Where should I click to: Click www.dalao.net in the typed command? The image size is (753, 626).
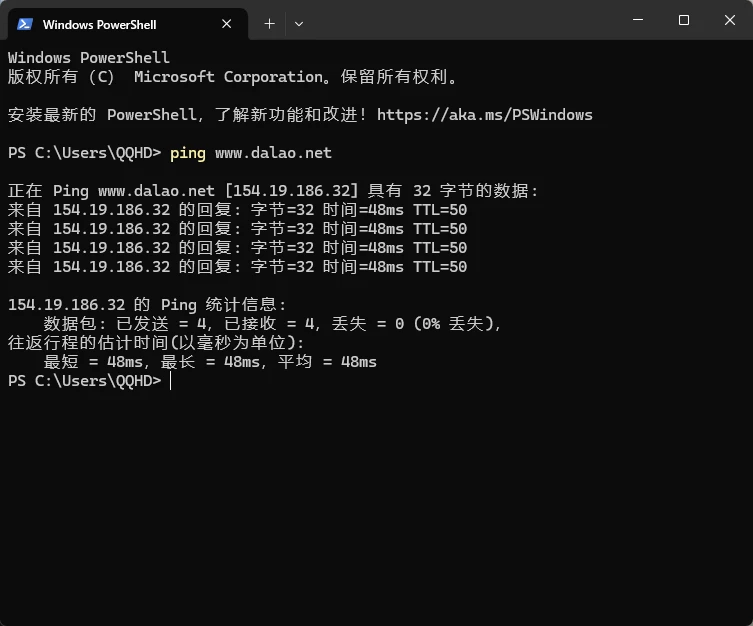tap(273, 153)
